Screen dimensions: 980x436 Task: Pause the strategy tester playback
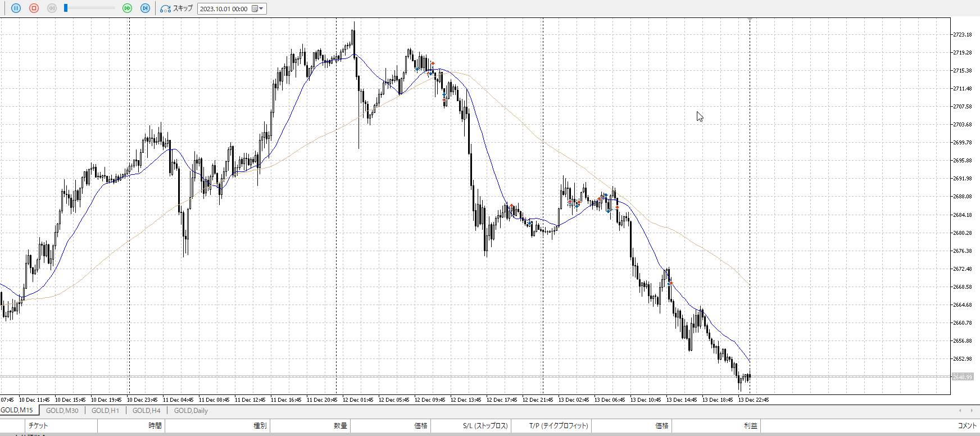click(x=16, y=8)
